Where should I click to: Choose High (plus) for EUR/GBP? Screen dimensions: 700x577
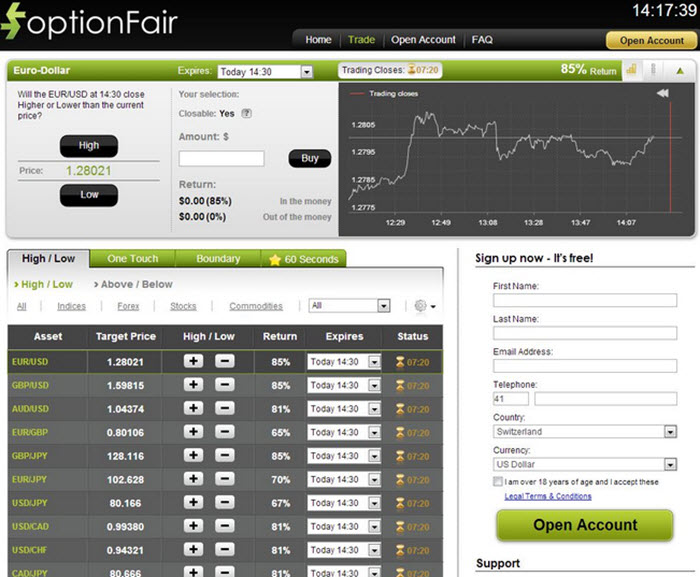pos(193,432)
